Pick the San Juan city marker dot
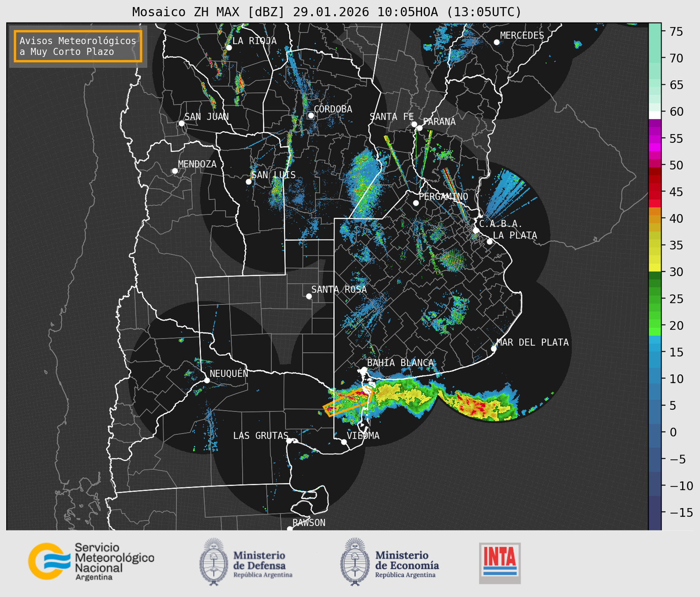The height and width of the screenshot is (597, 700). 181,123
